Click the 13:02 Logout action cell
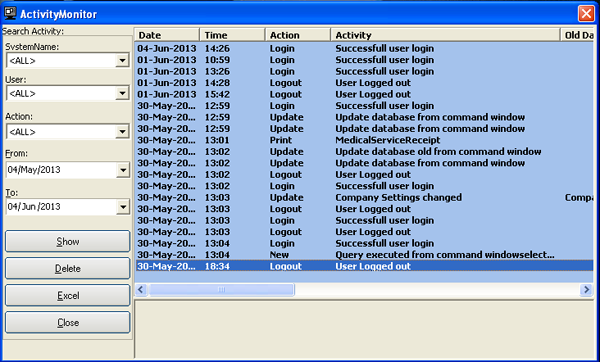The height and width of the screenshot is (362, 600). click(285, 175)
